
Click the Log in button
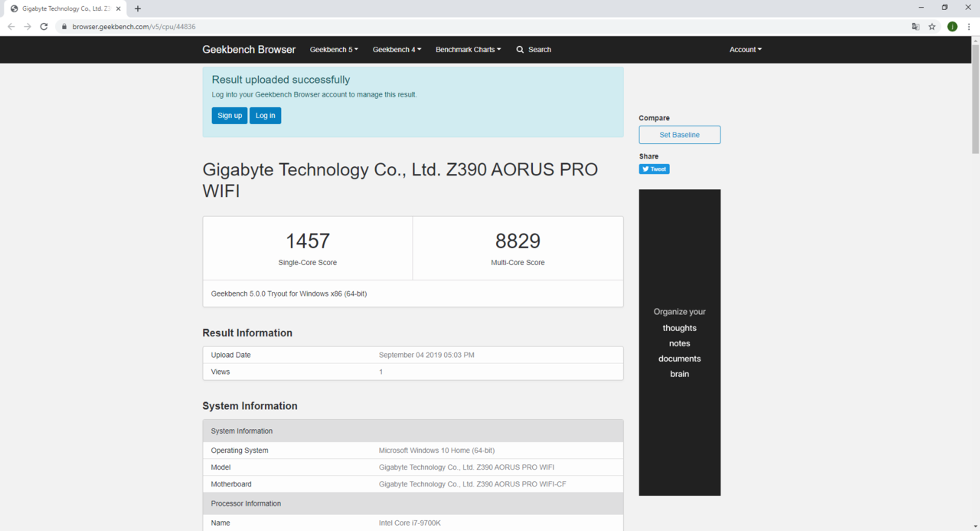(265, 116)
